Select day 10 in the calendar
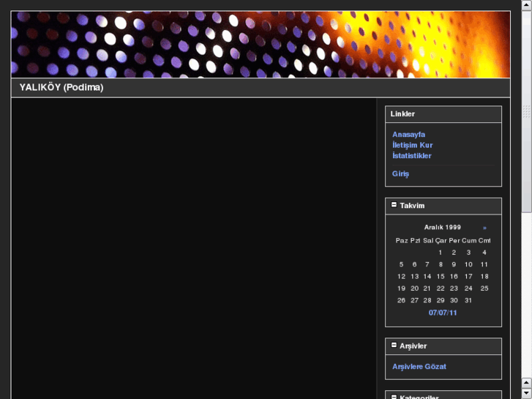Screen dimensions: 532x399 pyautogui.click(x=468, y=264)
